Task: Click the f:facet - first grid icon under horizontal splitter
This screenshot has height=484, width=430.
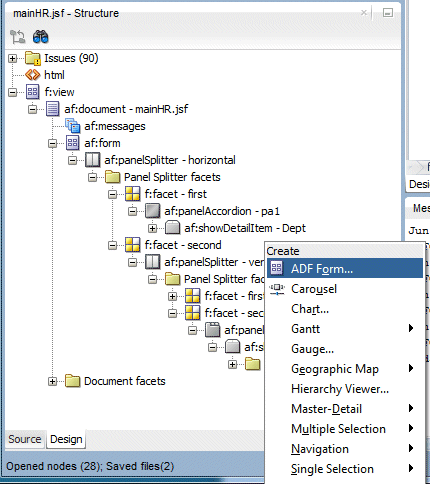Action: click(133, 194)
